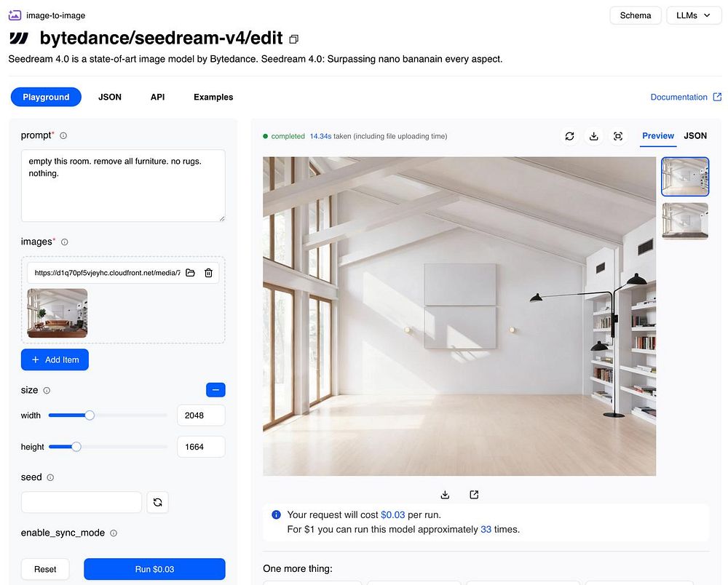This screenshot has width=728, height=585.
Task: Switch output to JSON view
Action: (695, 136)
